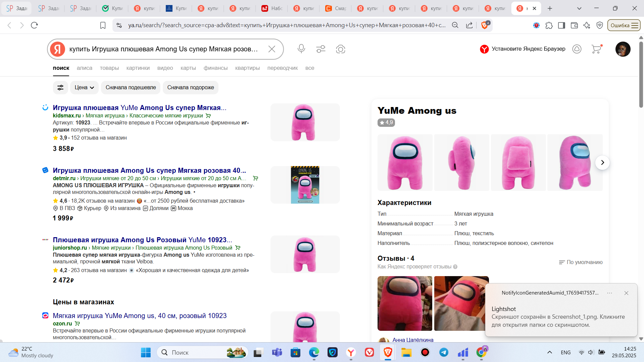Viewport: 644px width, 362px height.
Task: Sort by Сначала подешевле
Action: tap(131, 88)
